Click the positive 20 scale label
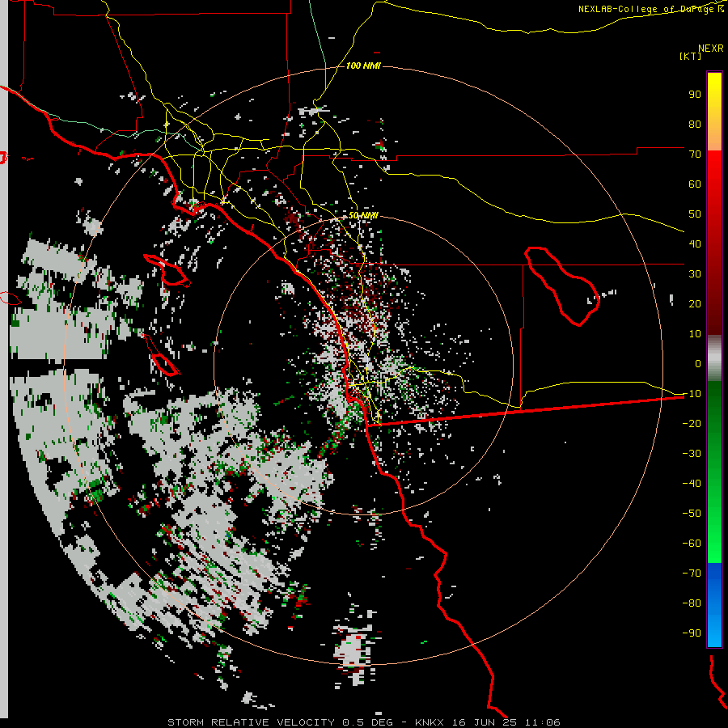The width and height of the screenshot is (728, 728). click(x=695, y=303)
